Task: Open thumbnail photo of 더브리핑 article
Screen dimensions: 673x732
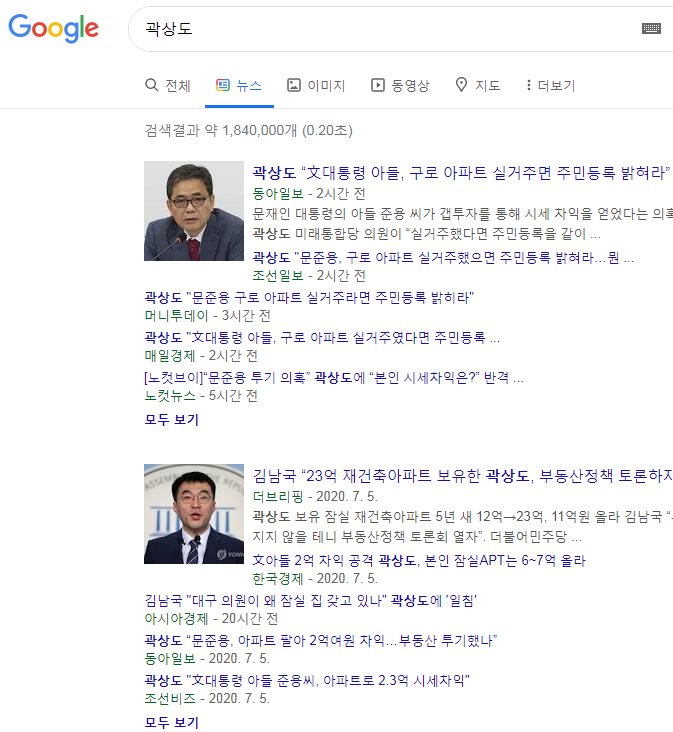Action: coord(194,514)
